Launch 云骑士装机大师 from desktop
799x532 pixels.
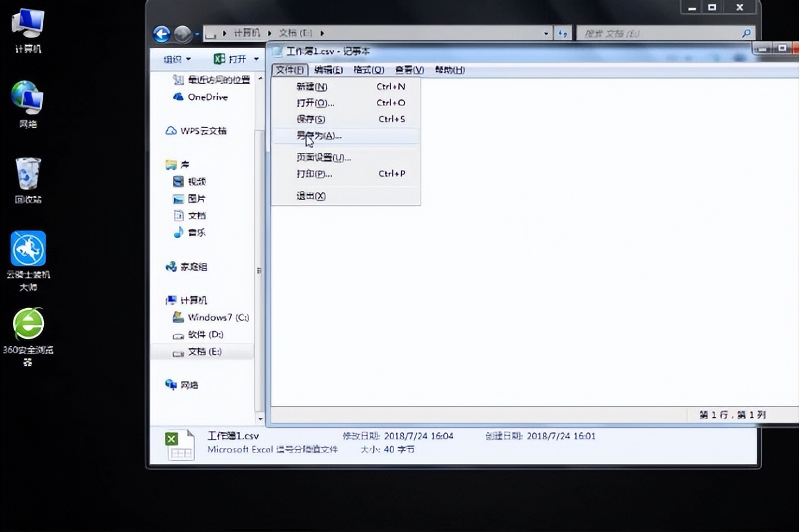point(28,261)
